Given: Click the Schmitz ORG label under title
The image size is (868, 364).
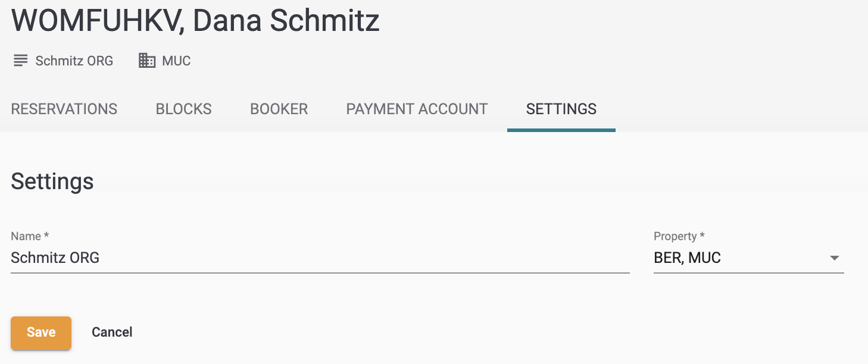Looking at the screenshot, I should click(74, 61).
